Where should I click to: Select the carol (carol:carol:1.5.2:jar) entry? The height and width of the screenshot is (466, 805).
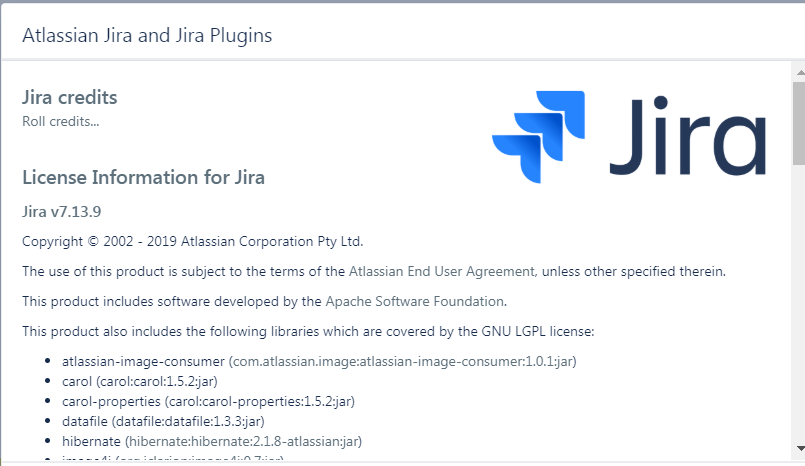click(140, 381)
